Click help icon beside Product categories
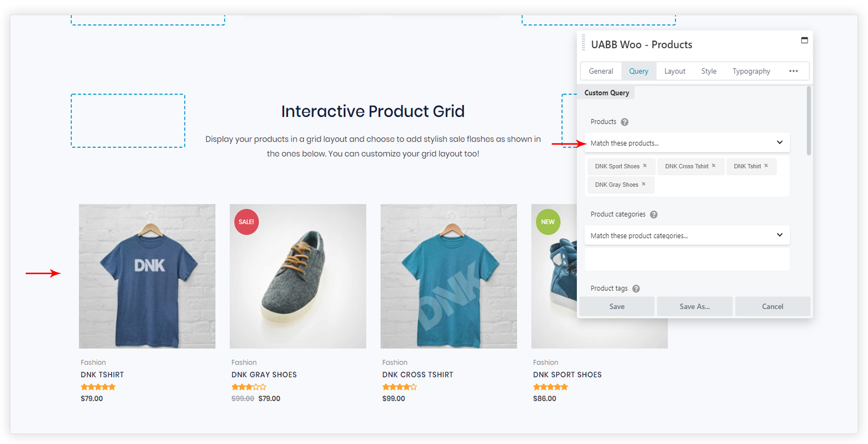The image size is (868, 444). click(654, 214)
